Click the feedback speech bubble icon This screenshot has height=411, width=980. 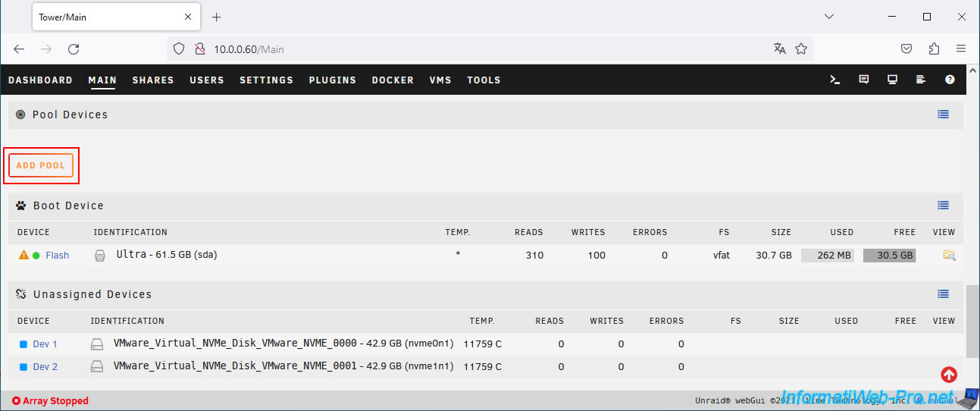(x=863, y=80)
